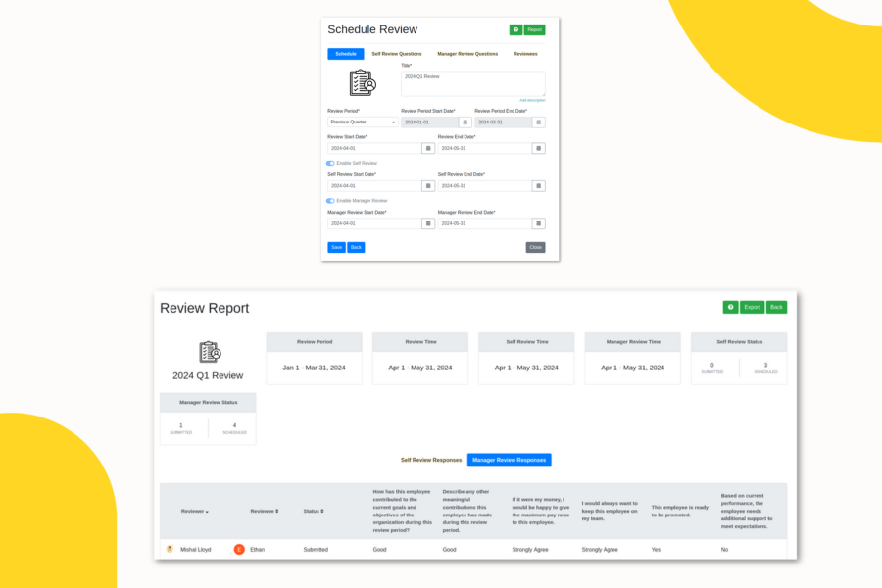Expand the Review Period dropdown
Screen dimensions: 882x588
tap(363, 122)
